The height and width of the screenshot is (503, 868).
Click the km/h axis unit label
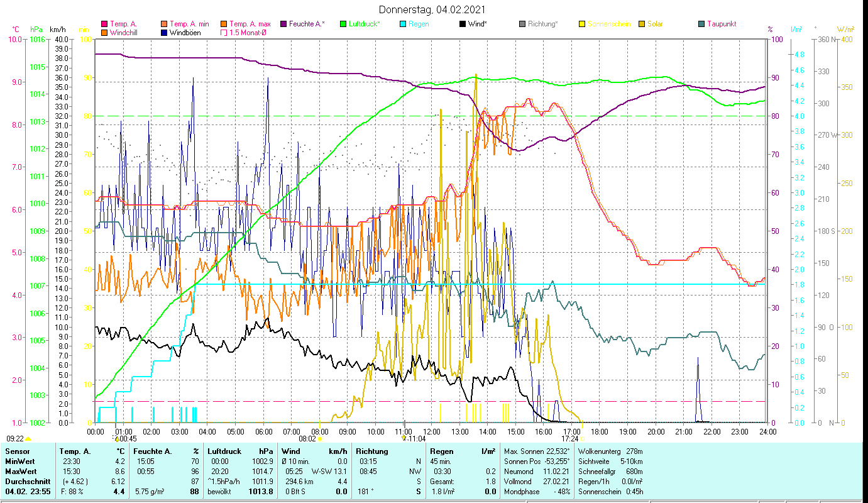(57, 30)
